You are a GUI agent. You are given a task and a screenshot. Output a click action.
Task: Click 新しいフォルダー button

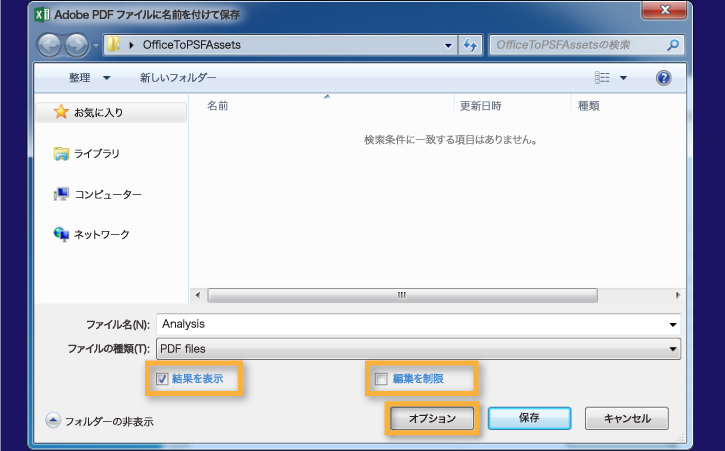click(178, 78)
